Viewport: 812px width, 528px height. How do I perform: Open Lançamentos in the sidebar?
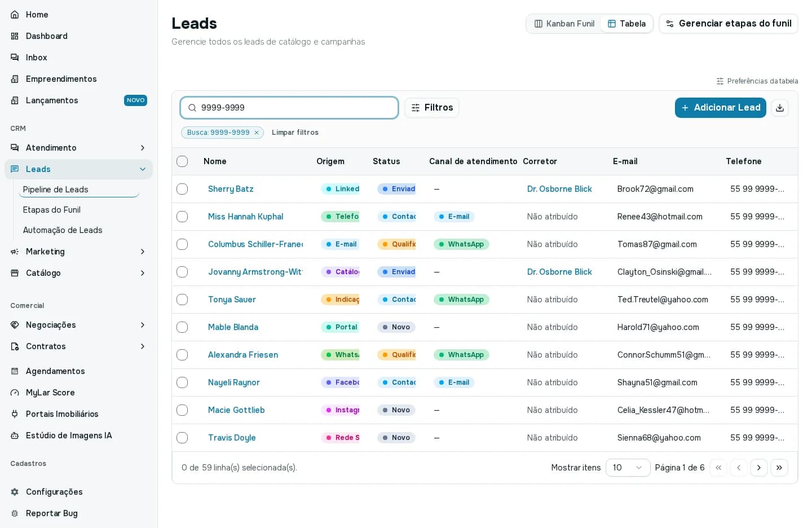[79, 100]
